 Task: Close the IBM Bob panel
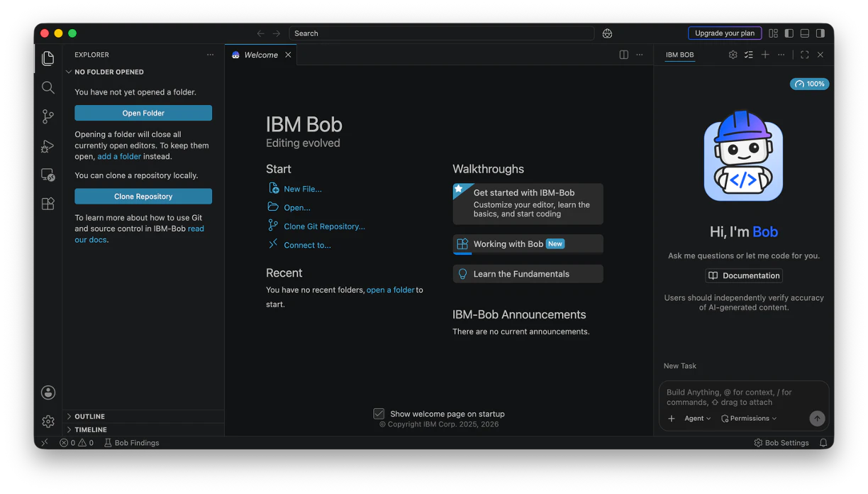(820, 55)
